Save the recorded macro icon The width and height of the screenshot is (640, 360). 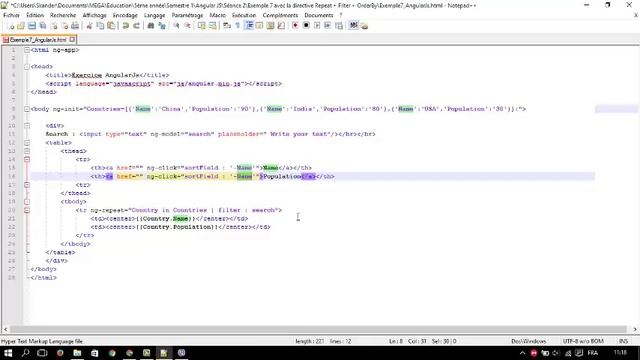(339, 26)
